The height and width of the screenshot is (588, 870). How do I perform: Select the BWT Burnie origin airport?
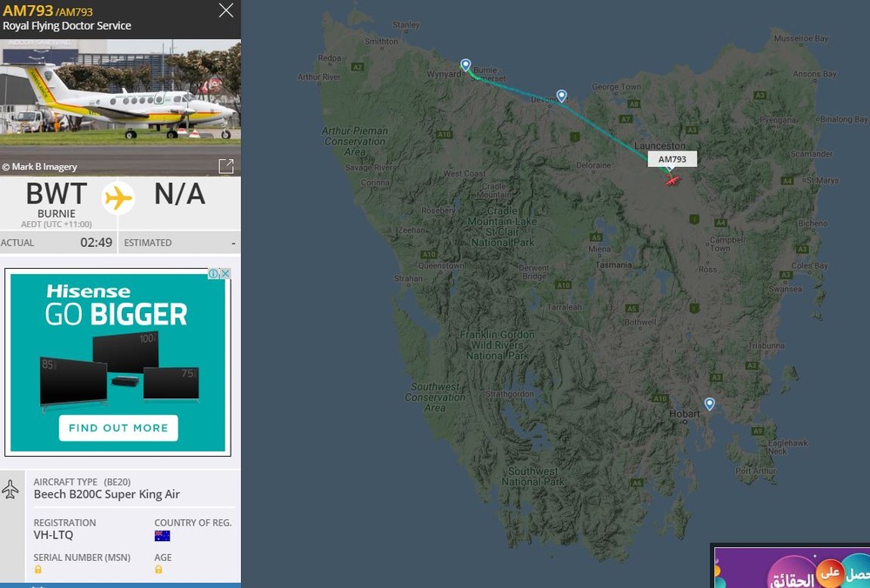tap(57, 198)
